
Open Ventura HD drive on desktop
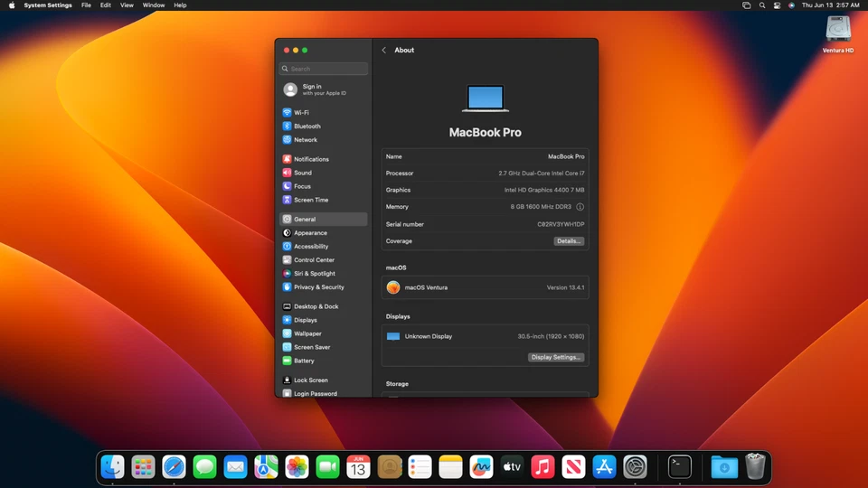838,34
